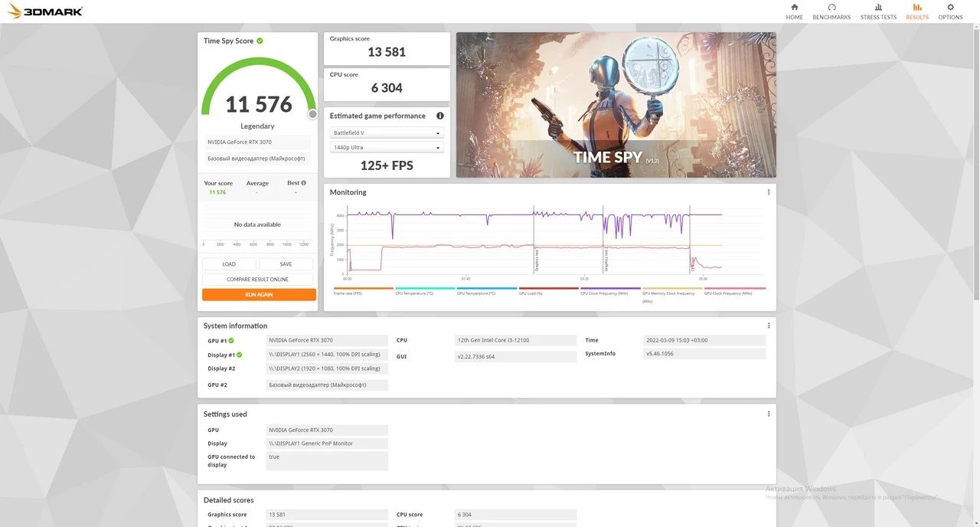
Task: Click the first Graphics test marker on the chart
Action: [536, 260]
